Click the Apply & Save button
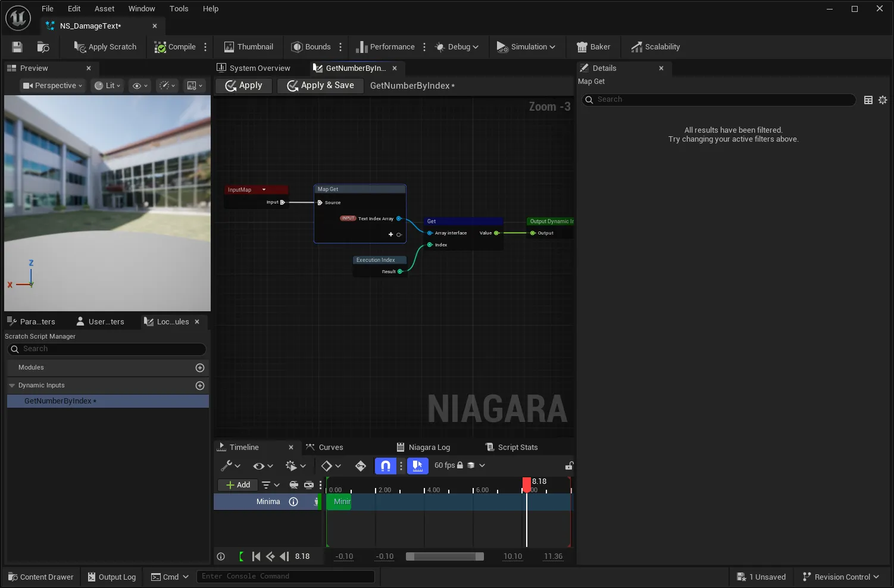 tap(320, 86)
